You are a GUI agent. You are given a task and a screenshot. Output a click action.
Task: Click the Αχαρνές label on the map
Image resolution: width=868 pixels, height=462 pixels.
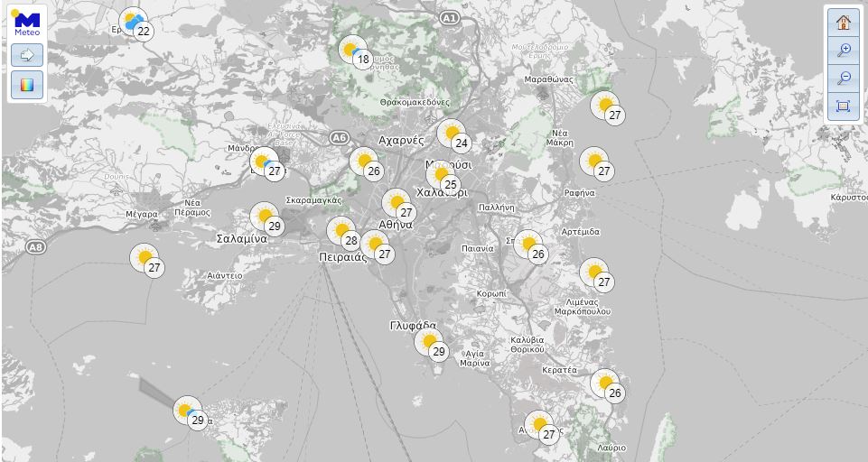click(401, 141)
